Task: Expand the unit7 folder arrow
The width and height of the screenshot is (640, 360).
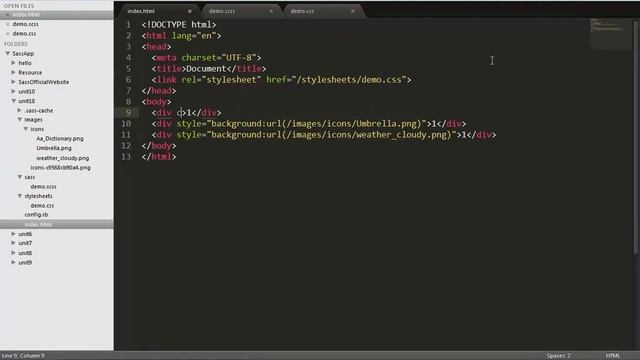Action: pyautogui.click(x=13, y=243)
